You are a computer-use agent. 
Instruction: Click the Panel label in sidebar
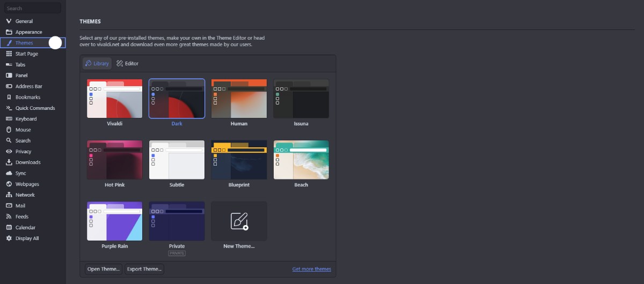point(21,76)
